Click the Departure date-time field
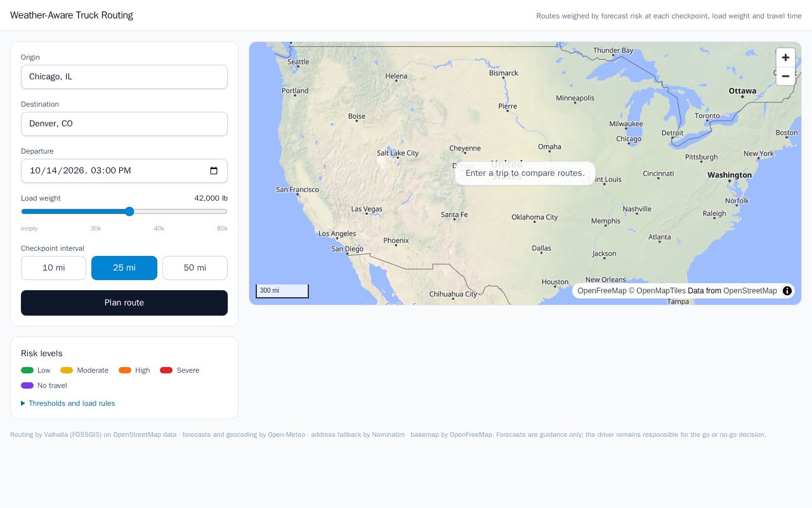The height and width of the screenshot is (508, 812). 124,171
